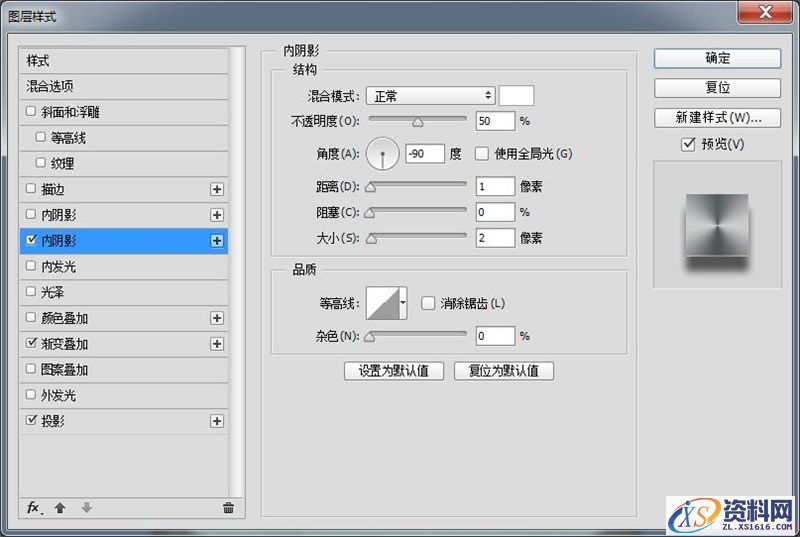This screenshot has width=800, height=537.
Task: Add another 描边 effect with plus icon
Action: click(217, 189)
